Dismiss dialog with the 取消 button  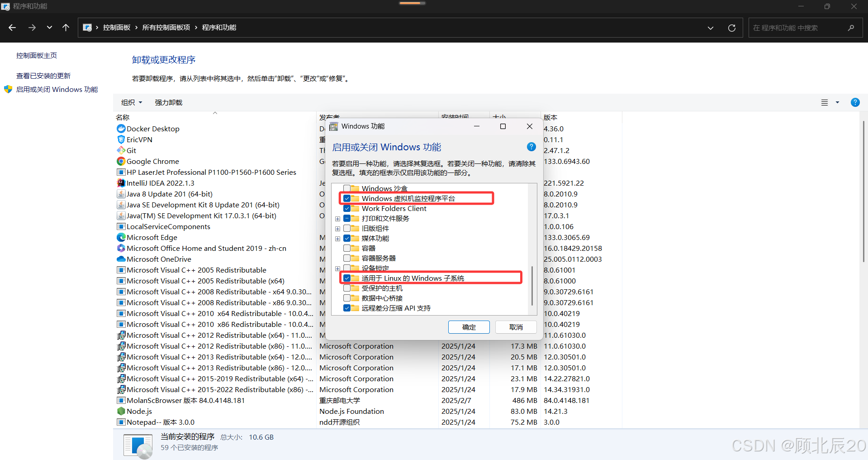click(x=516, y=327)
